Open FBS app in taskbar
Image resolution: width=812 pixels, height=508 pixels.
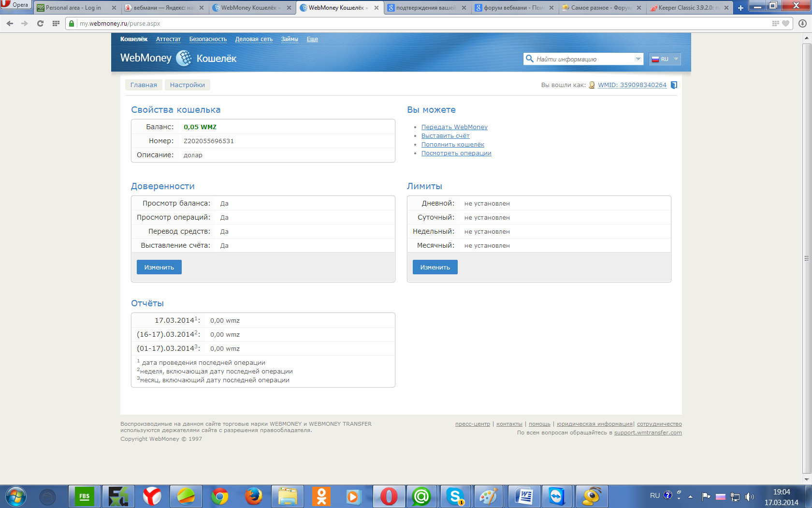tap(85, 496)
